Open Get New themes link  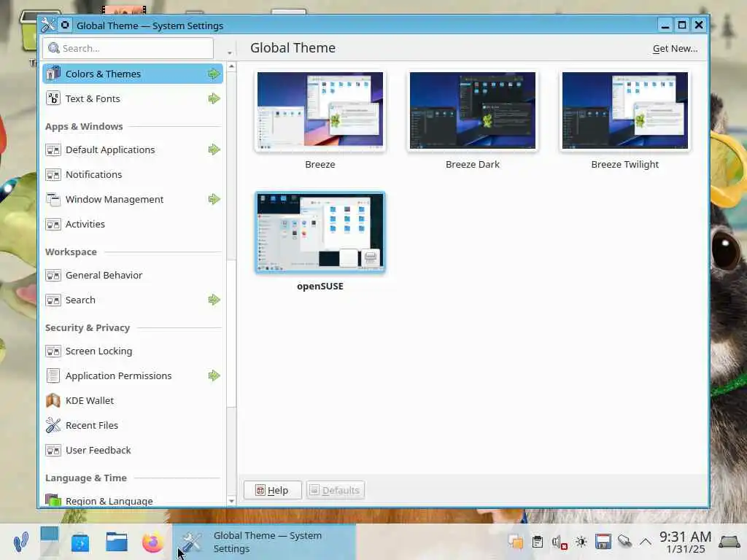(x=675, y=49)
